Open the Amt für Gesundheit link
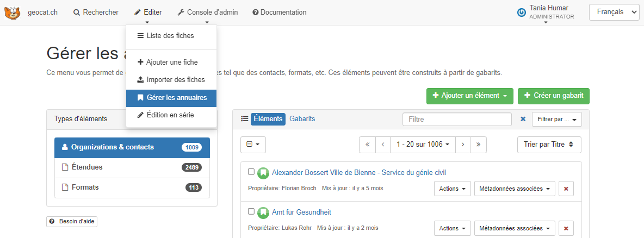The width and height of the screenshot is (644, 238). 301,212
